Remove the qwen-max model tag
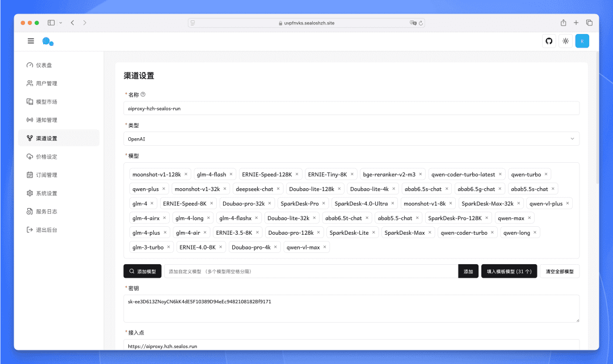Viewport: 613px width, 364px height. 530,218
